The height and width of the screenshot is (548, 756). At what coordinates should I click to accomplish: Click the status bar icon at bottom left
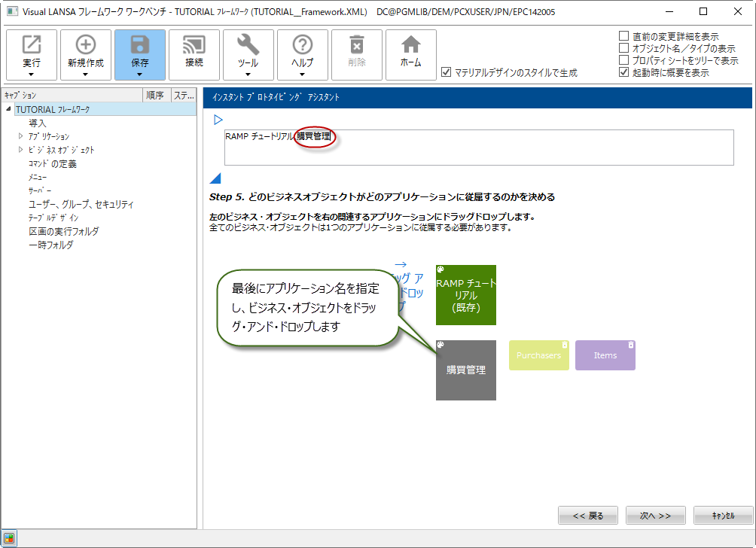pyautogui.click(x=9, y=538)
